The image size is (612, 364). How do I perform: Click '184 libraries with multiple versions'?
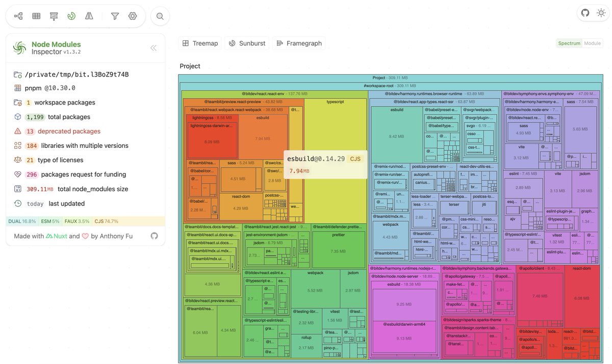tap(85, 146)
